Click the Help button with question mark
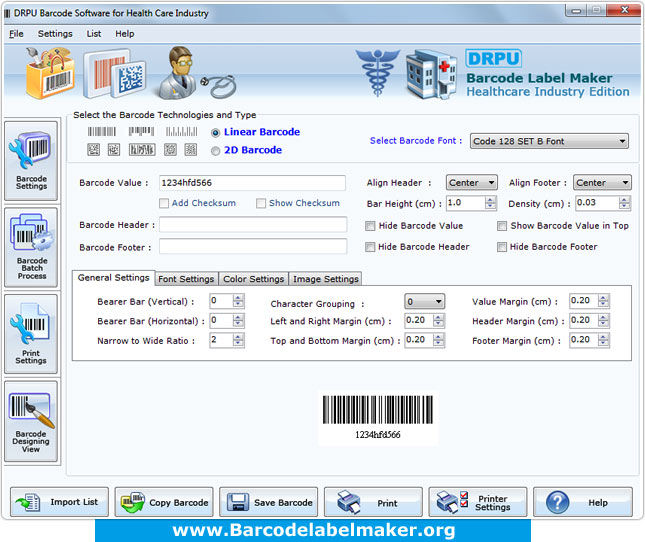Viewport: 645px width, 542px height. pos(582,502)
